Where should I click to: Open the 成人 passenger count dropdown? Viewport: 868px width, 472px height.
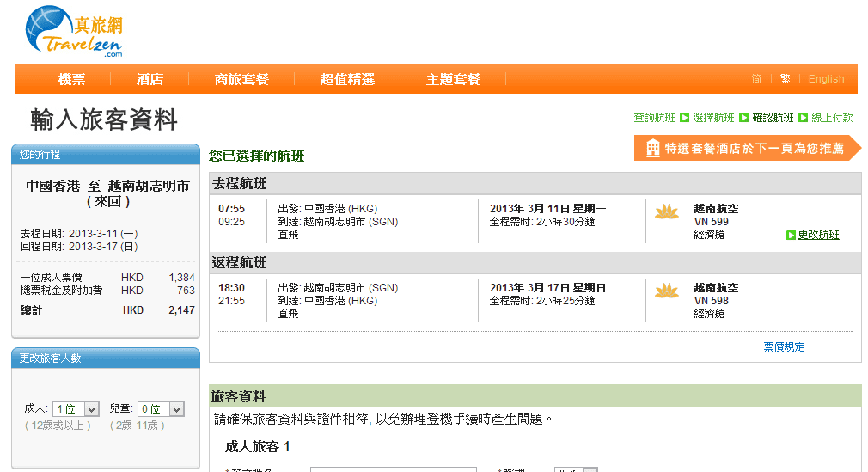[76, 409]
